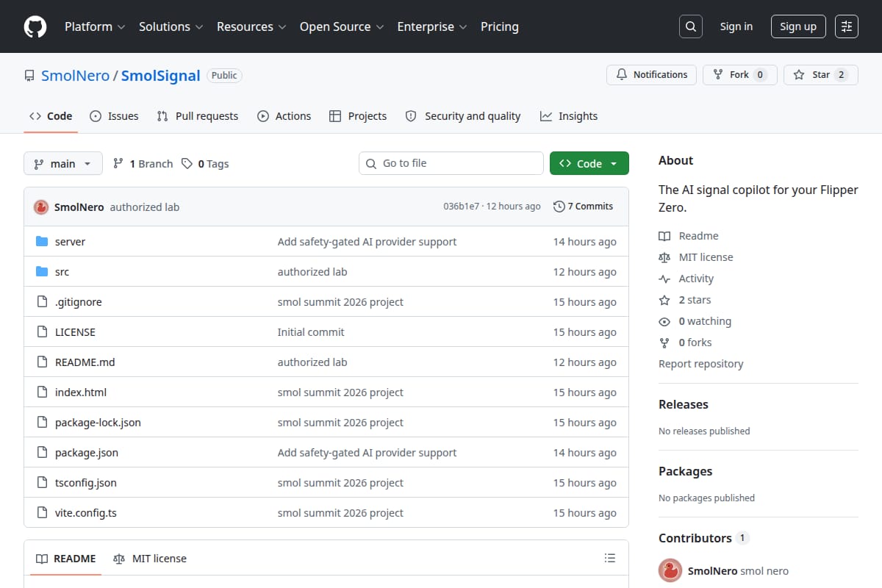The height and width of the screenshot is (588, 882).
Task: Open the README.md file
Action: [85, 362]
